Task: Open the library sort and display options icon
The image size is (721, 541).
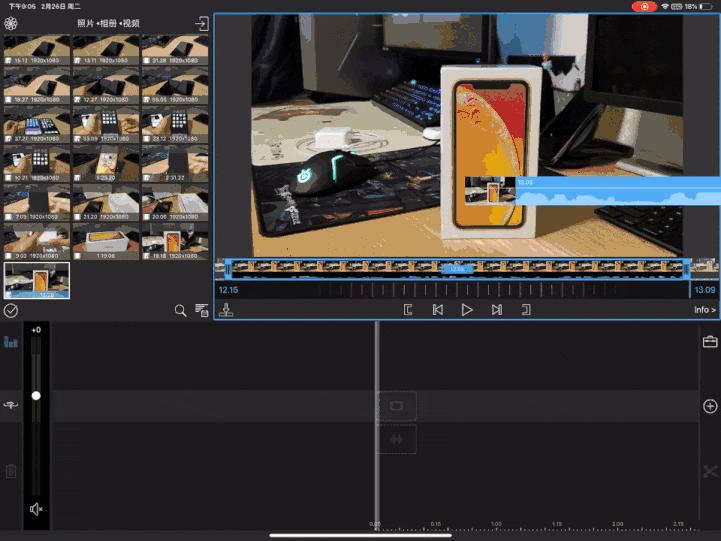Action: (201, 310)
